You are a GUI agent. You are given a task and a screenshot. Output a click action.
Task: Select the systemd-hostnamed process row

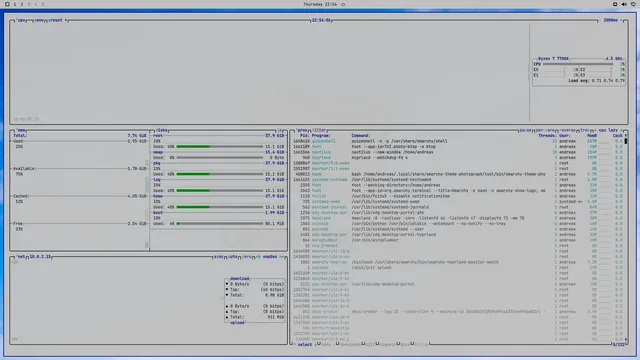457,180
